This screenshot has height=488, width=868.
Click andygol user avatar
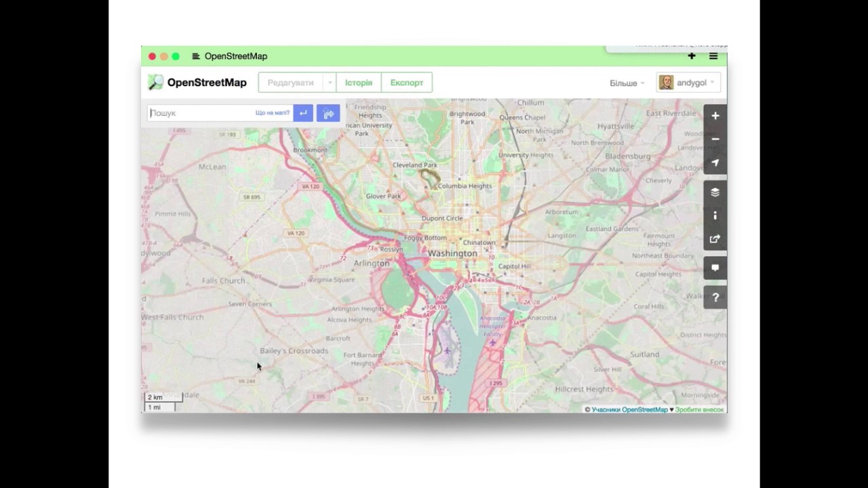[x=667, y=83]
